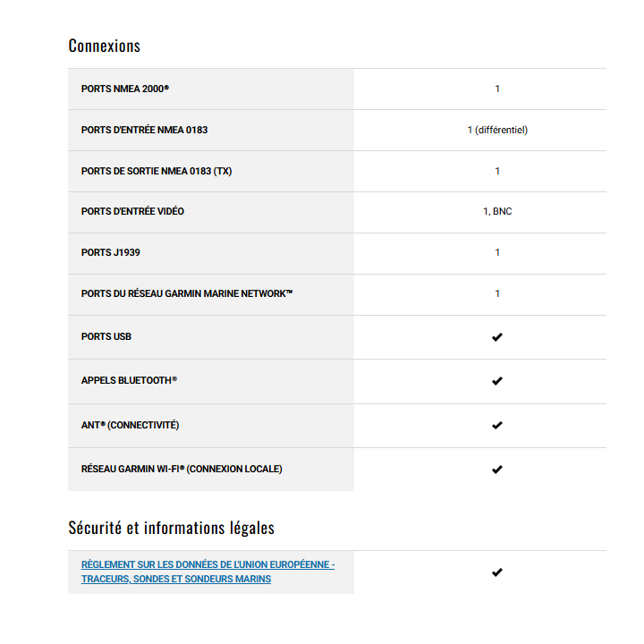
Task: Click the Appels Bluetooth row label
Action: tap(129, 381)
